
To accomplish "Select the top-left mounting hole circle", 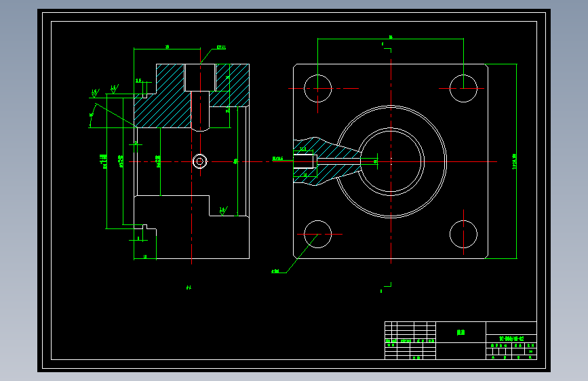I will 317,89.
